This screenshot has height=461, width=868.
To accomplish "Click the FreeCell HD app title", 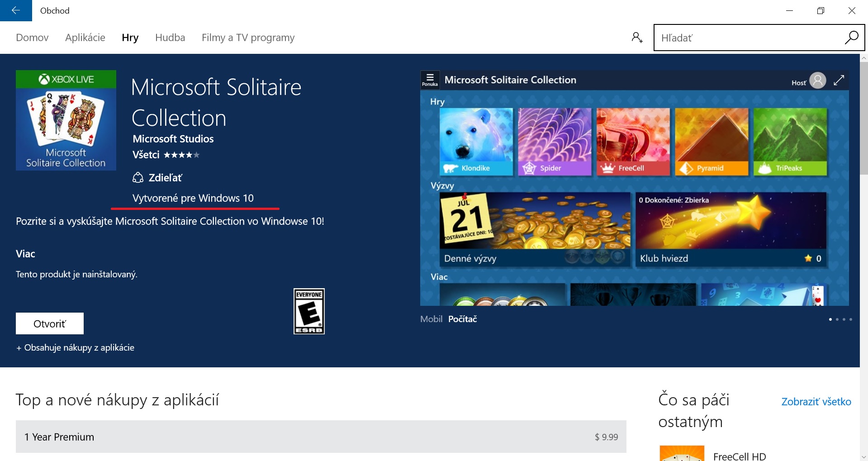I will click(x=740, y=456).
